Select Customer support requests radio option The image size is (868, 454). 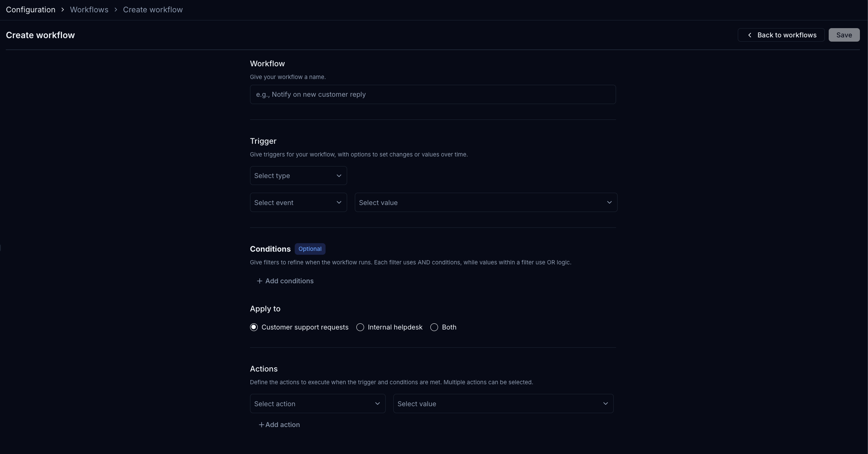[x=254, y=327]
